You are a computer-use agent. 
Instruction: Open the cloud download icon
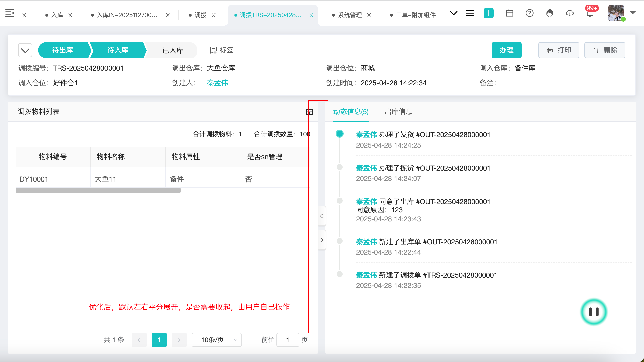570,13
